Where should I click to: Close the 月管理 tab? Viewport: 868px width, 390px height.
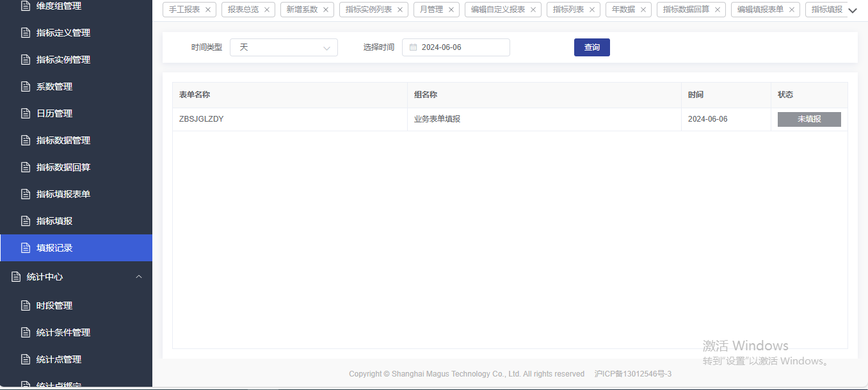(451, 10)
